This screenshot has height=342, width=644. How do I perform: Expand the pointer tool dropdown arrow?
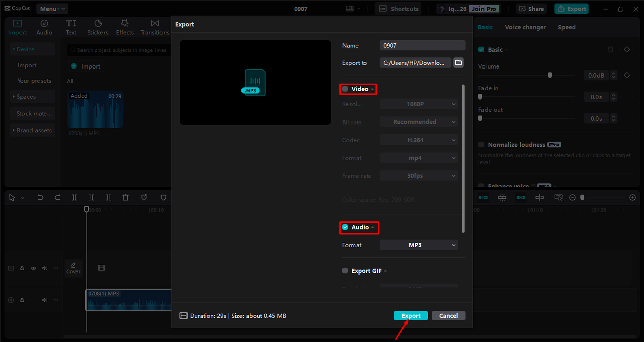[x=23, y=198]
